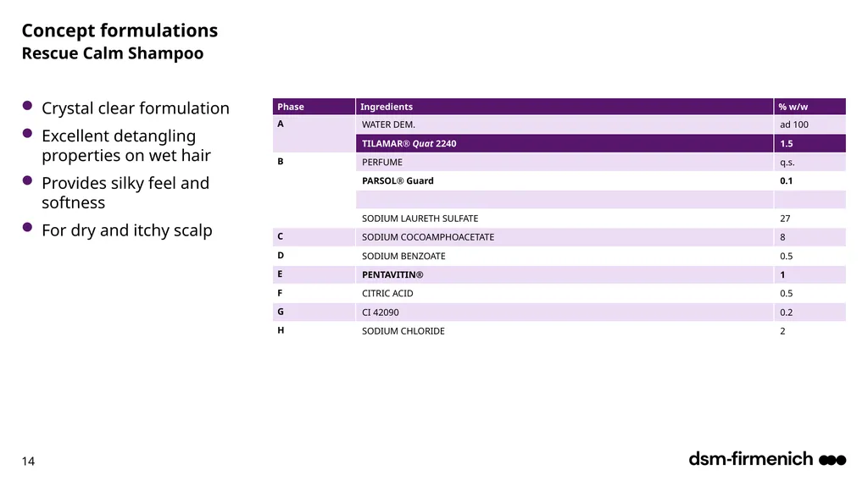Click the dsm-firmenich logo

(767, 459)
